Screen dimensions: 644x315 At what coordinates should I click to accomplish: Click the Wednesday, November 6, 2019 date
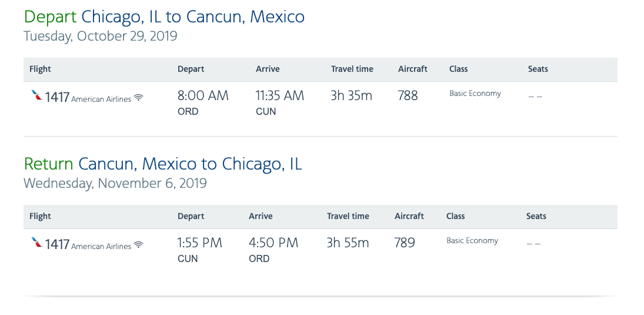point(115,183)
